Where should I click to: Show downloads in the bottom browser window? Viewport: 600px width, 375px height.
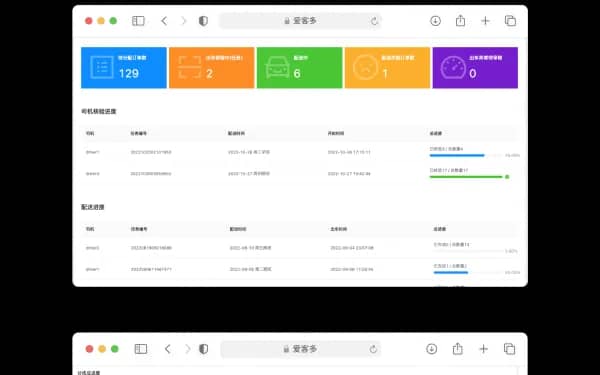click(432, 349)
